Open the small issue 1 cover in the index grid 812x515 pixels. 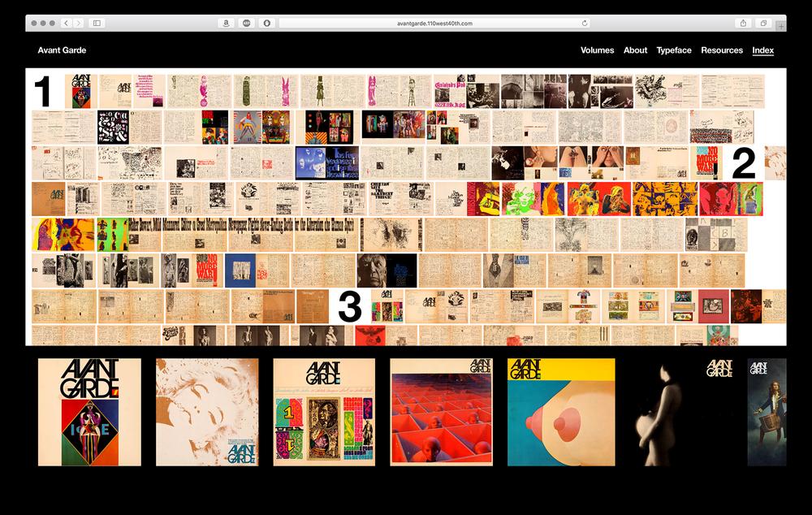[x=81, y=91]
